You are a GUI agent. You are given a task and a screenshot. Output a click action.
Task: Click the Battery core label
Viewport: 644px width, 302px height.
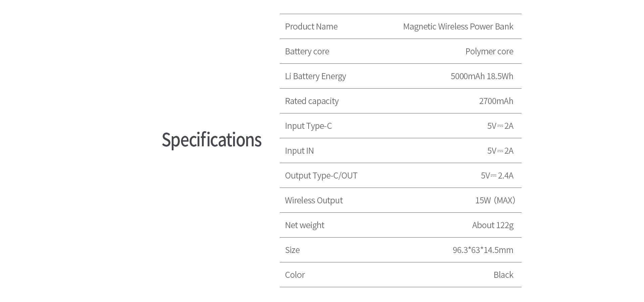click(307, 51)
